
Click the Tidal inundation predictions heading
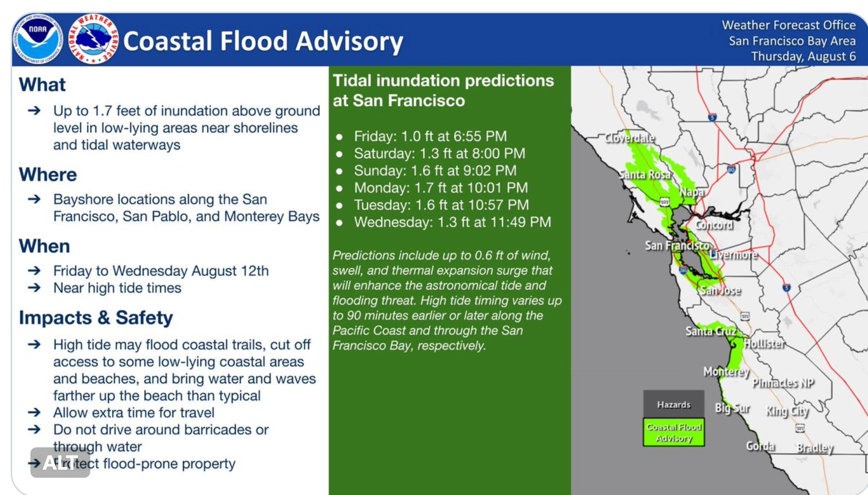443,90
